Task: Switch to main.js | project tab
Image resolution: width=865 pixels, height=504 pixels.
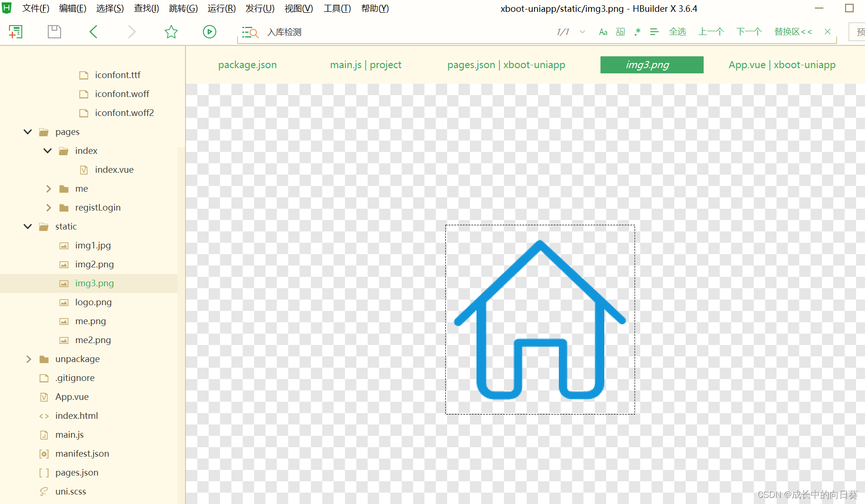Action: coord(366,65)
